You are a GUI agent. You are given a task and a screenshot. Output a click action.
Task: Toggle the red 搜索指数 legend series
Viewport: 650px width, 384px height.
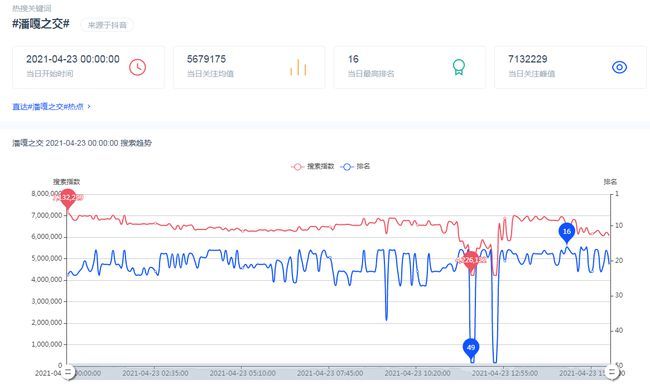pos(313,166)
